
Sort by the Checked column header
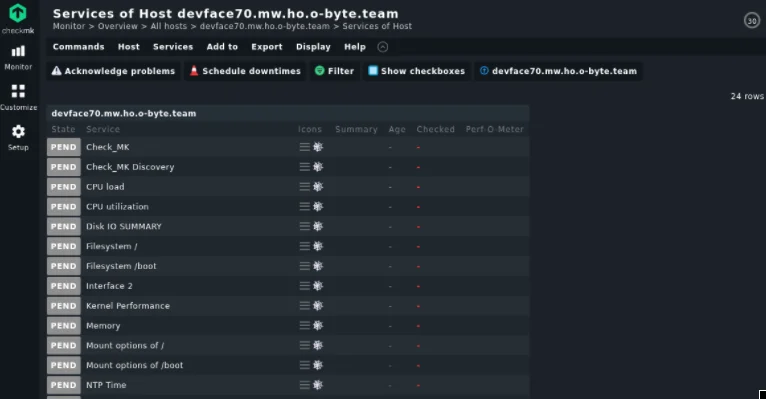[436, 129]
